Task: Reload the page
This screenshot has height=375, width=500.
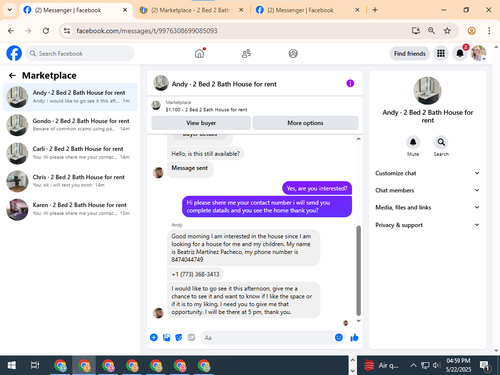Action: point(46,31)
